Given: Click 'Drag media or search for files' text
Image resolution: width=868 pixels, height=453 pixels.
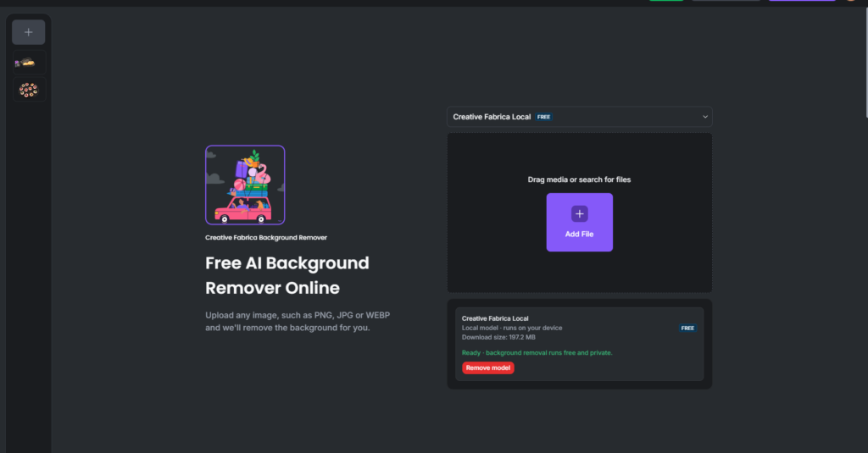Looking at the screenshot, I should point(579,180).
